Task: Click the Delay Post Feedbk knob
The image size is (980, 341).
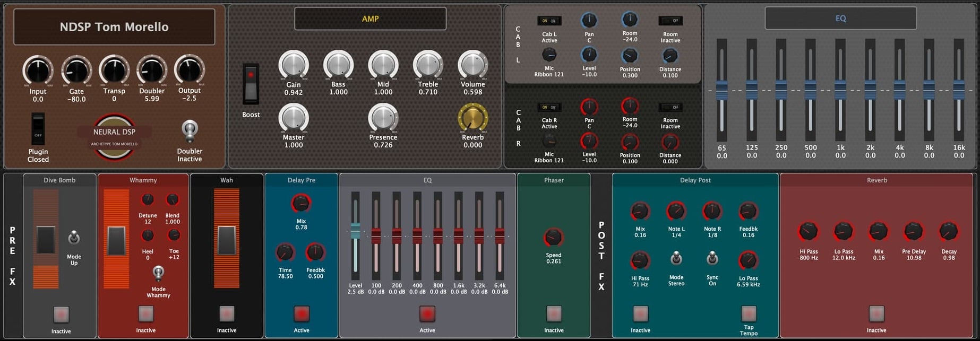Action: click(748, 212)
